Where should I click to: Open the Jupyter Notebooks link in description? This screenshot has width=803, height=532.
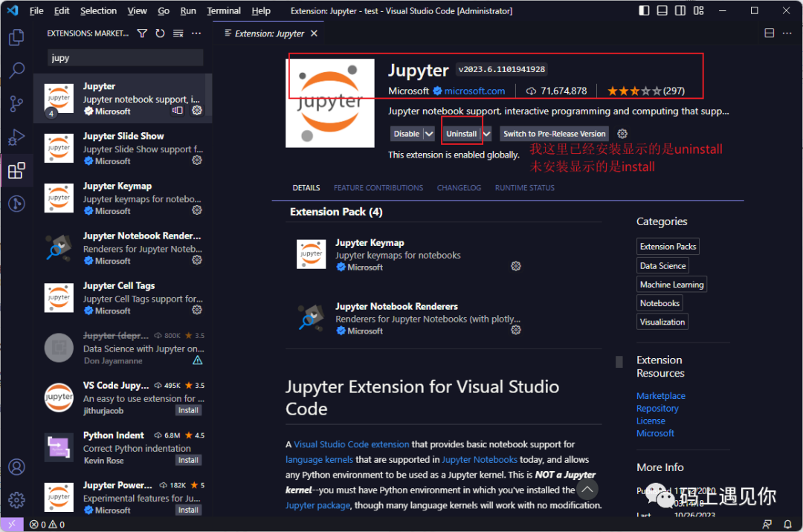pyautogui.click(x=480, y=459)
